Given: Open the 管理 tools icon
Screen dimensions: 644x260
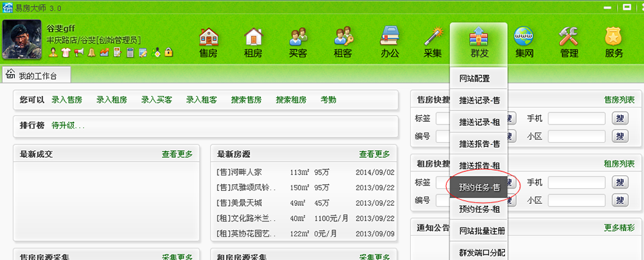Looking at the screenshot, I should 569,42.
